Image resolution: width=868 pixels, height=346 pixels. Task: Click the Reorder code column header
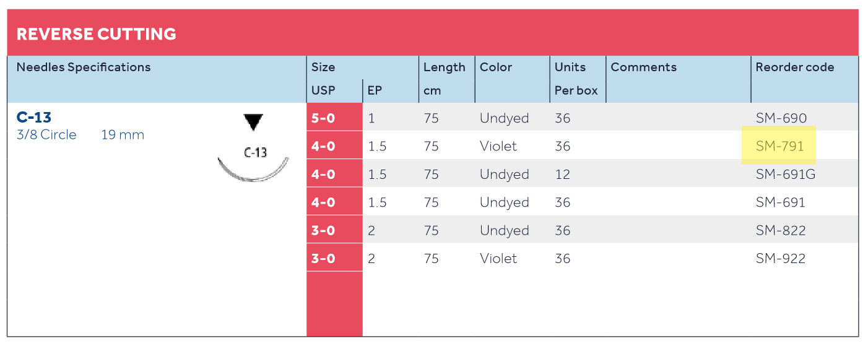794,67
